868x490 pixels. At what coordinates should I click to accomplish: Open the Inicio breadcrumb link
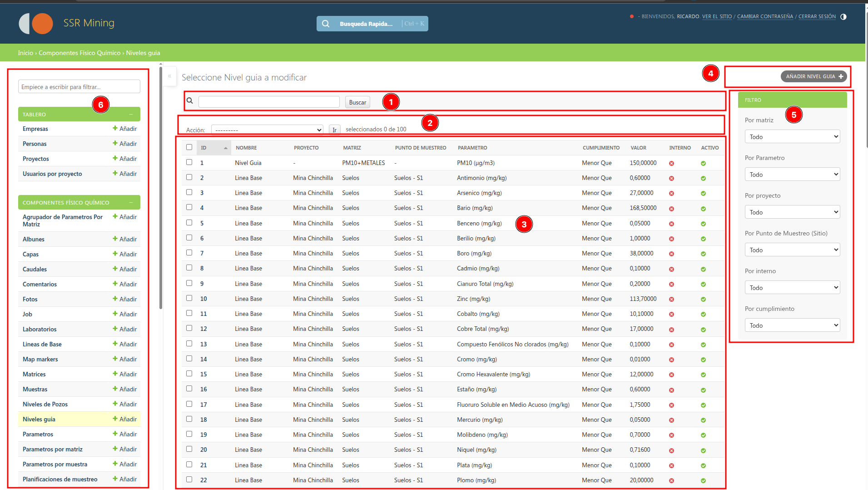(25, 53)
